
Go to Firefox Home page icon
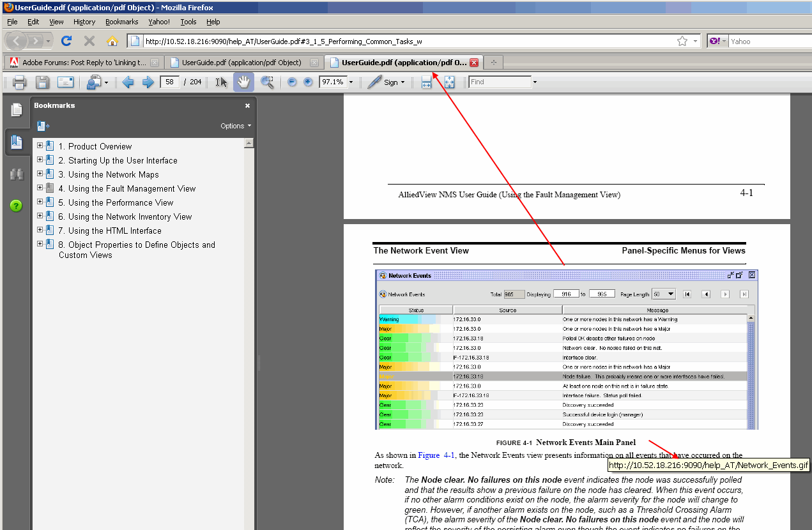coord(112,41)
